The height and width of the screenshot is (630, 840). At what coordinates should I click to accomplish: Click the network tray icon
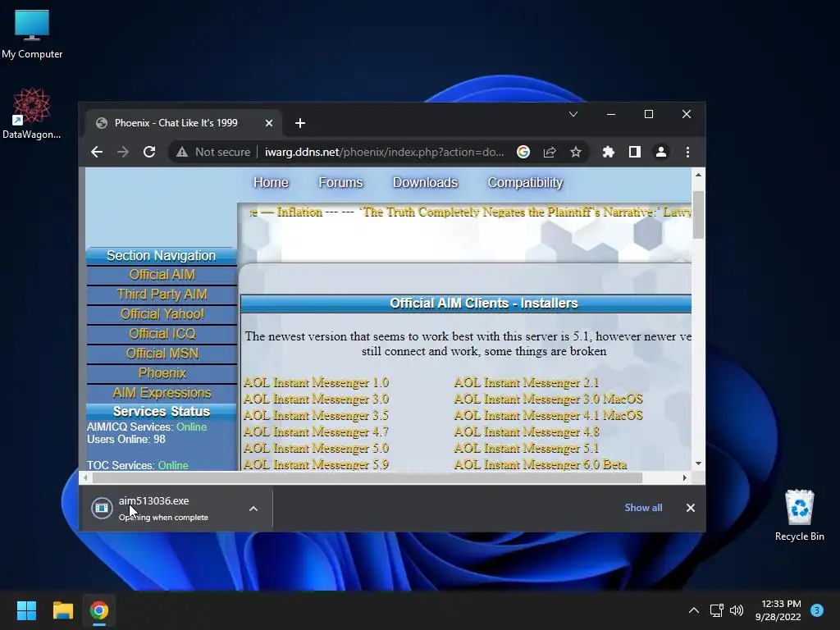[x=716, y=610]
